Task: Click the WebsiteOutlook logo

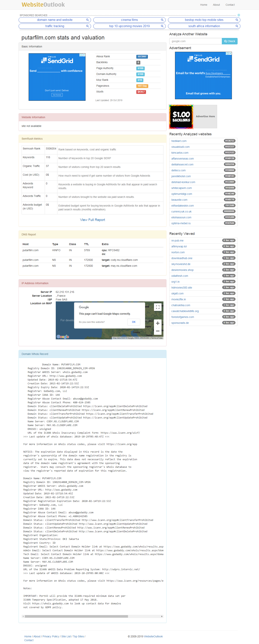Action: (x=43, y=5)
